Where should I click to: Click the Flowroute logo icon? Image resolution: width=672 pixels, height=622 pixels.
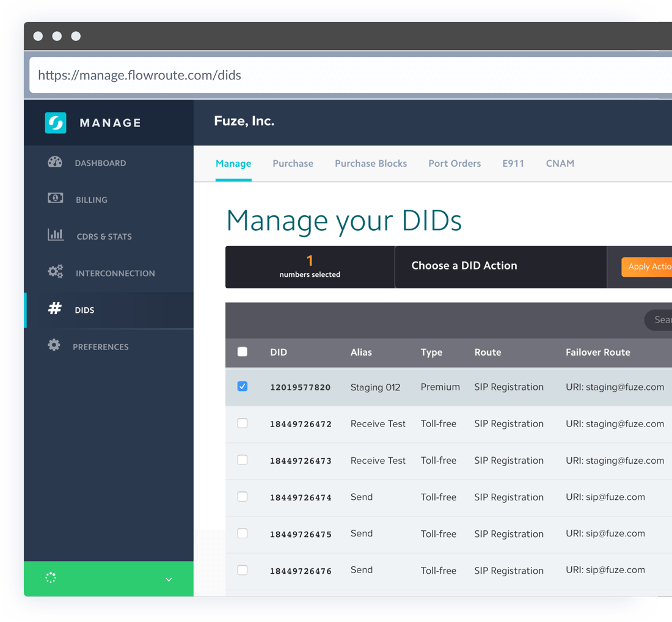56,123
